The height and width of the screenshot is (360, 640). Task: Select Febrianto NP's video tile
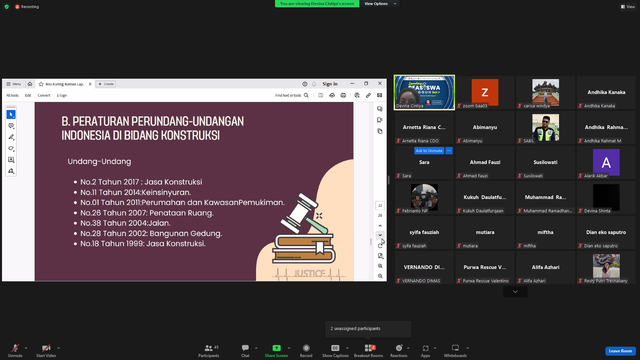click(x=424, y=197)
